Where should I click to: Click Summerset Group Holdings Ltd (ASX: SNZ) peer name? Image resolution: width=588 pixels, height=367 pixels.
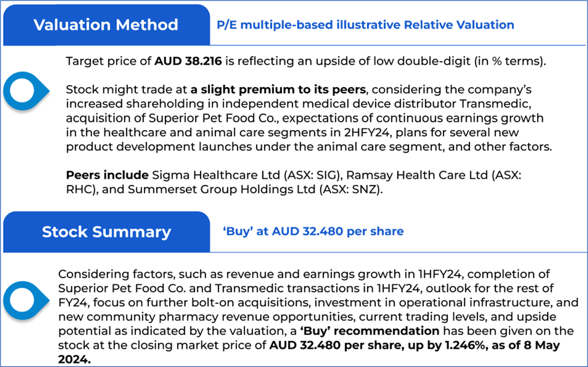coord(254,190)
